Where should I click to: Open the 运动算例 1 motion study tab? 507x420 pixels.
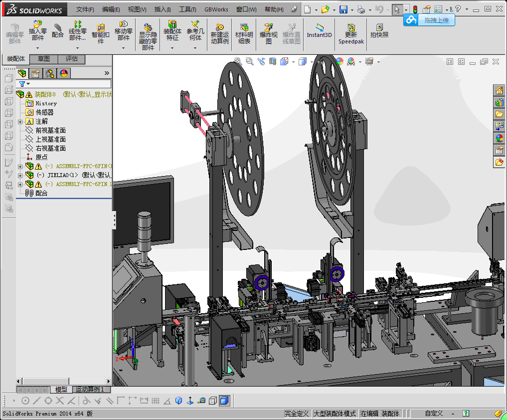tap(89, 390)
